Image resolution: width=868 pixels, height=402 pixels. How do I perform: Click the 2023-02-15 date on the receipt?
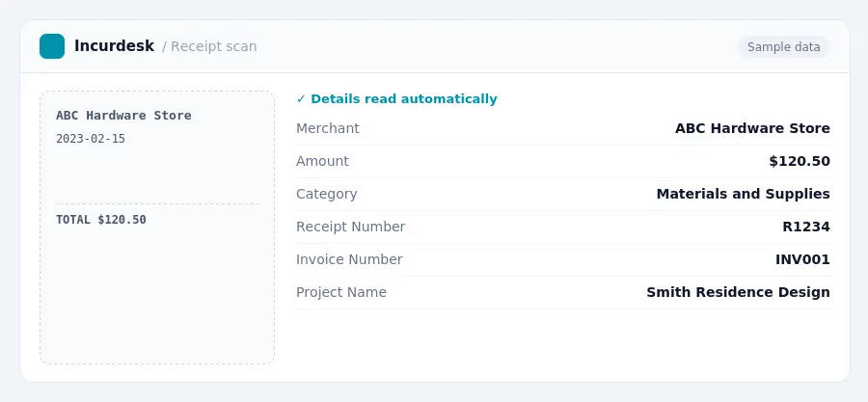(91, 139)
